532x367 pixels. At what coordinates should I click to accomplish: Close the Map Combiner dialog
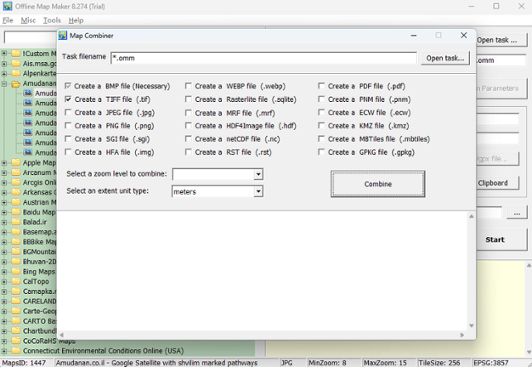(464, 35)
